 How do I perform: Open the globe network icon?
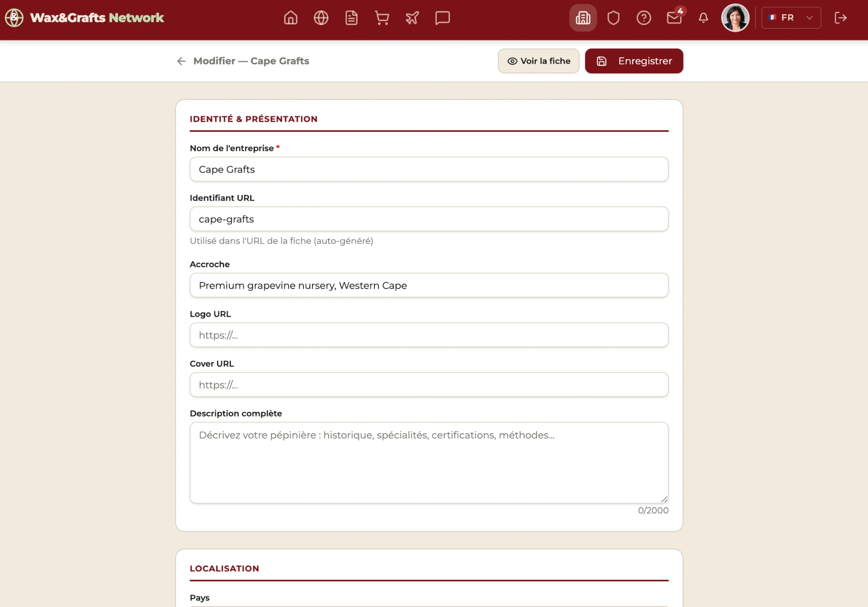[x=321, y=18]
